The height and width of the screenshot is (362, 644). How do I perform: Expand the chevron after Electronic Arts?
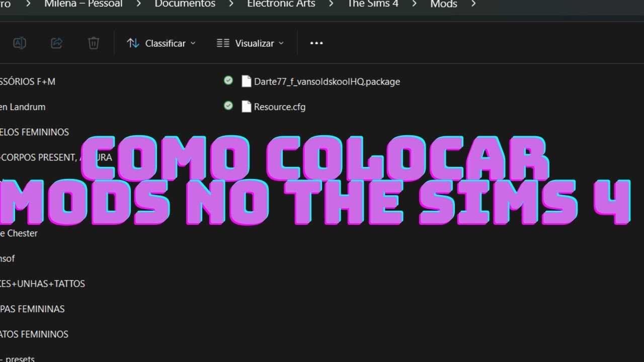pos(331,4)
